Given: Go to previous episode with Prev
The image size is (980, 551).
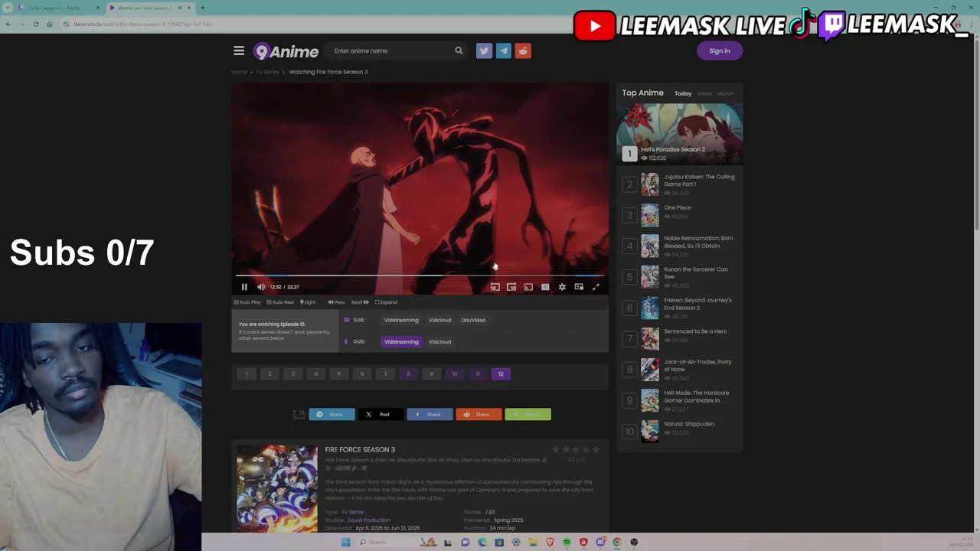Looking at the screenshot, I should coord(336,302).
